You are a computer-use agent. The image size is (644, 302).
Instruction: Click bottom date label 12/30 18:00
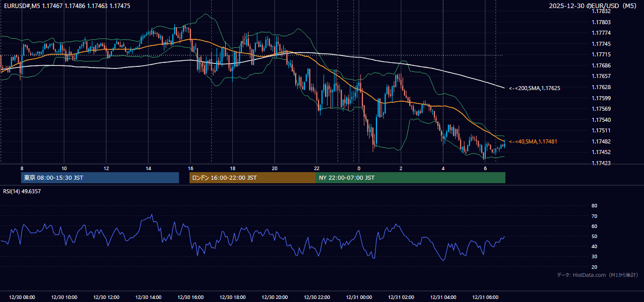(x=232, y=297)
